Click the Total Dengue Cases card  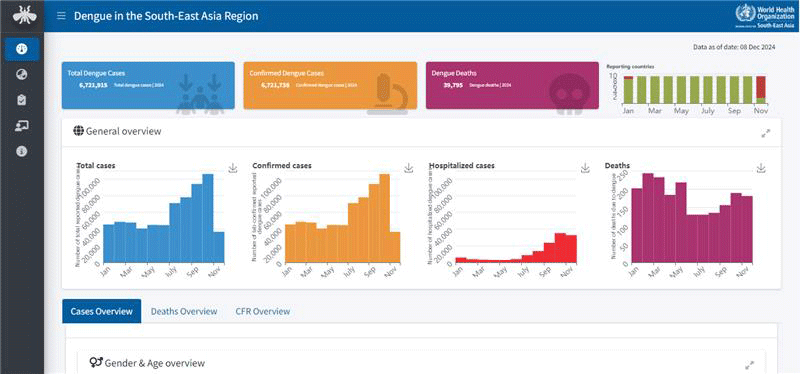148,86
